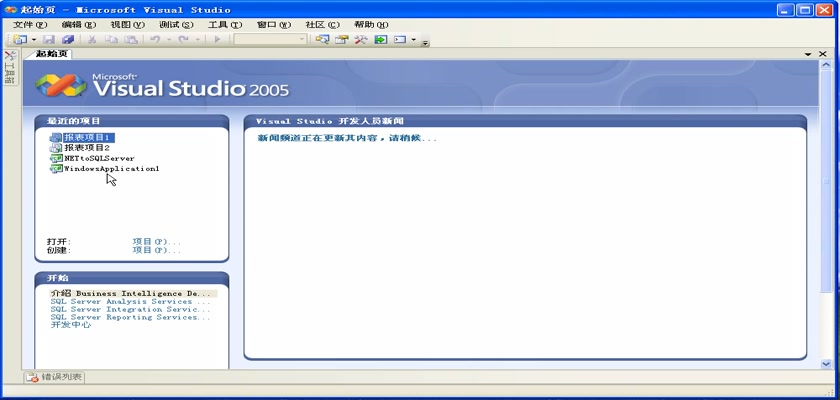The height and width of the screenshot is (400, 840).
Task: Click the Copy toolbar icon
Action: [111, 40]
